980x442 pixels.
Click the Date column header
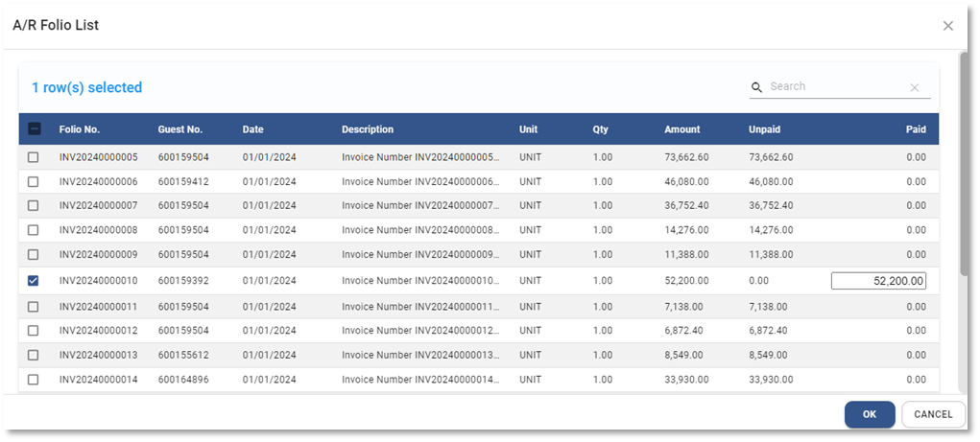pos(253,129)
